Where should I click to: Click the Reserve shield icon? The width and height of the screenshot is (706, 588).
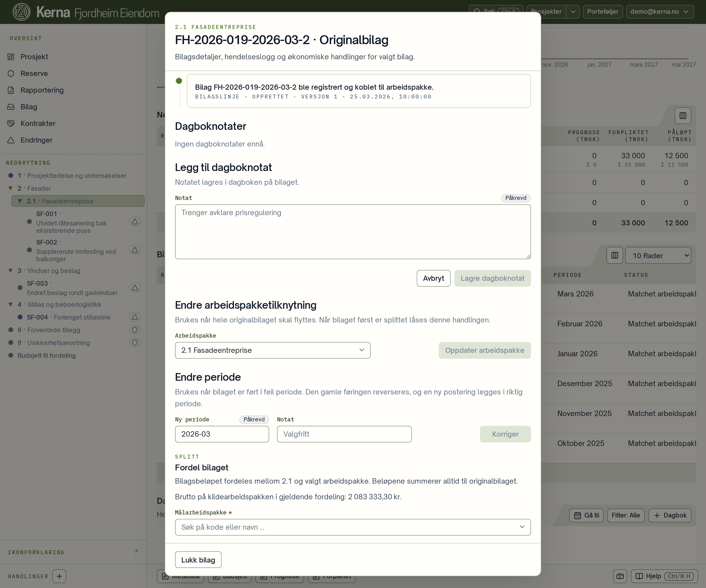11,73
